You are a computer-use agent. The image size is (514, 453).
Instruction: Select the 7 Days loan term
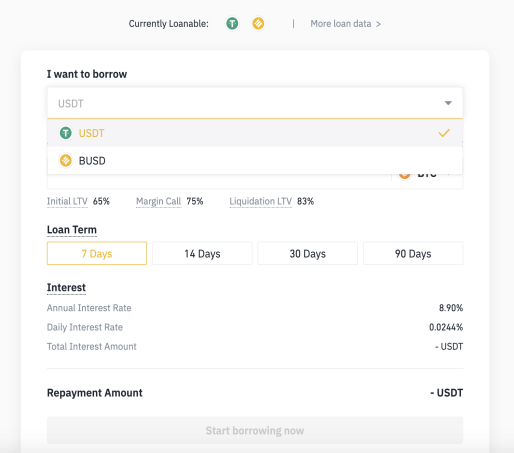pyautogui.click(x=97, y=253)
